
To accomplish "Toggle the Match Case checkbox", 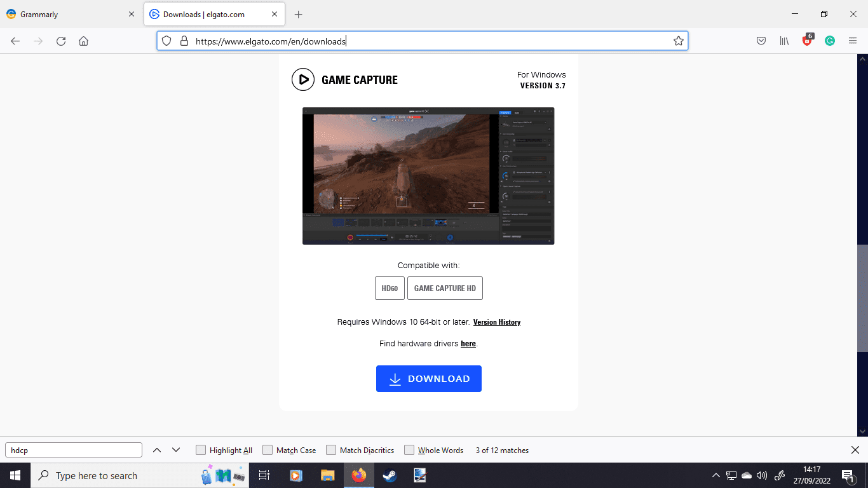I will click(268, 450).
